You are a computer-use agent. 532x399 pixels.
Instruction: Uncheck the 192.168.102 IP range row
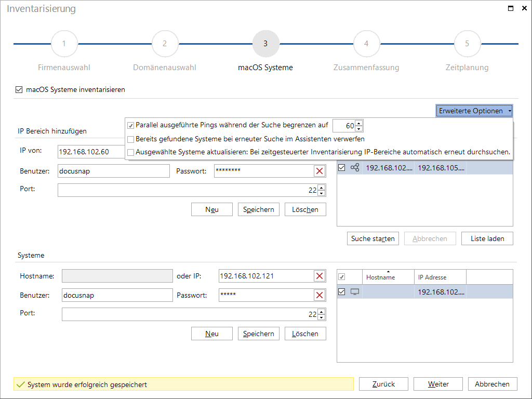coord(342,168)
